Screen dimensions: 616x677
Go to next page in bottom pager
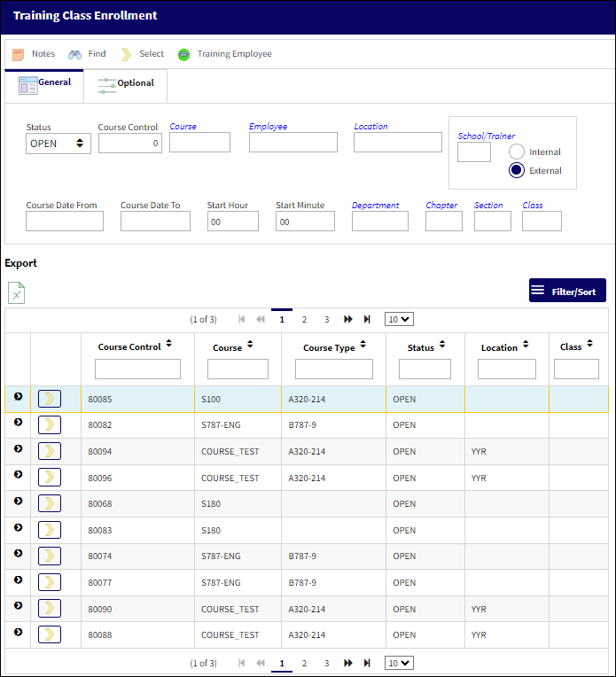point(347,663)
